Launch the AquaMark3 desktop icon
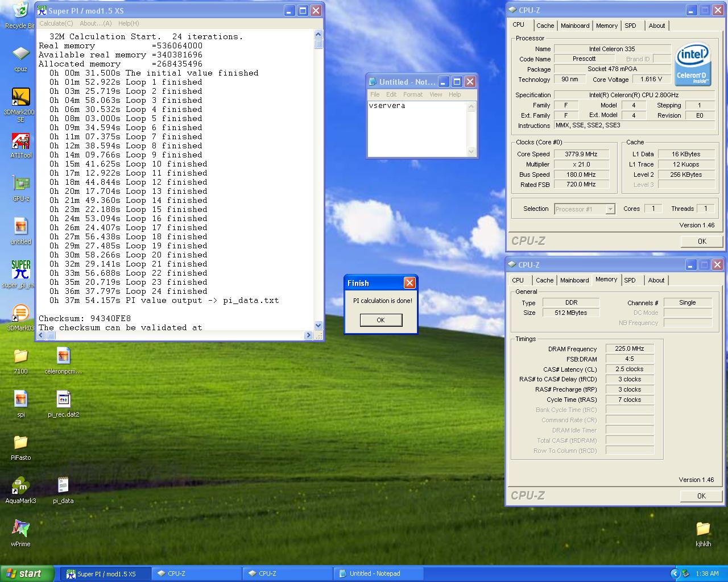728x582 pixels. click(x=20, y=486)
